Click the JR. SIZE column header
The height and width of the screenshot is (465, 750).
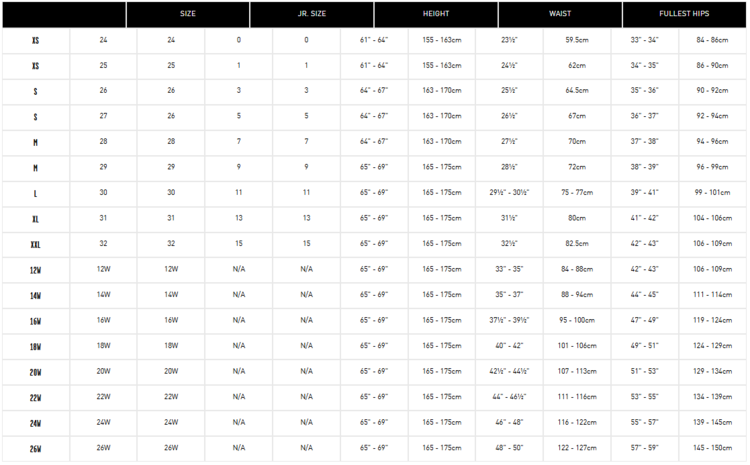[x=311, y=14]
